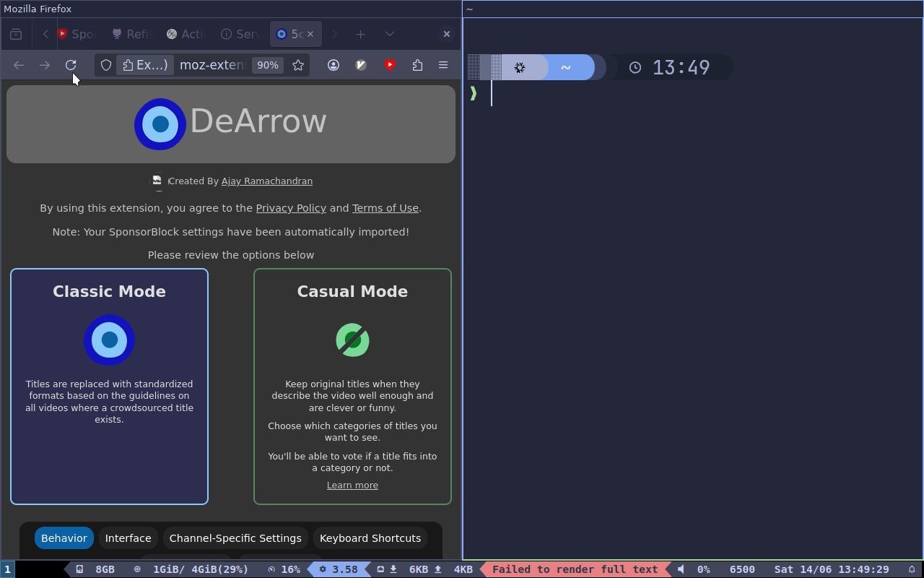Open tracking protection shield panel
Screen dimensions: 924x578
106,65
